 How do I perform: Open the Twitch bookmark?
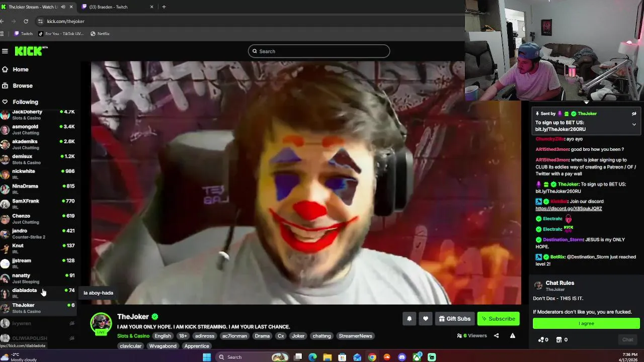(23, 34)
